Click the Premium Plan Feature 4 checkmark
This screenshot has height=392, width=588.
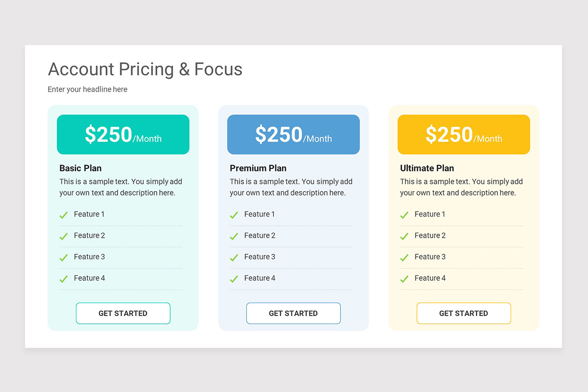click(x=234, y=279)
